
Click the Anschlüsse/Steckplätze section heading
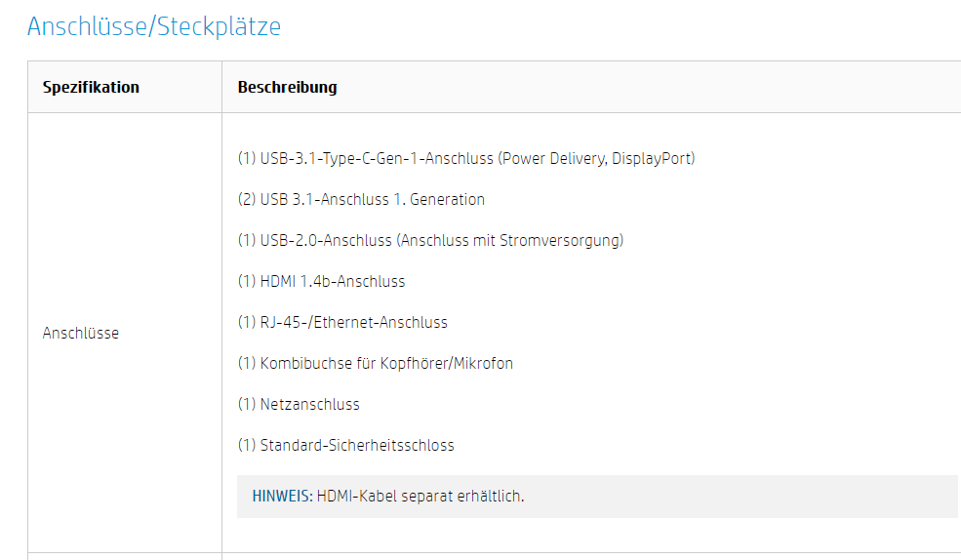[x=154, y=26]
